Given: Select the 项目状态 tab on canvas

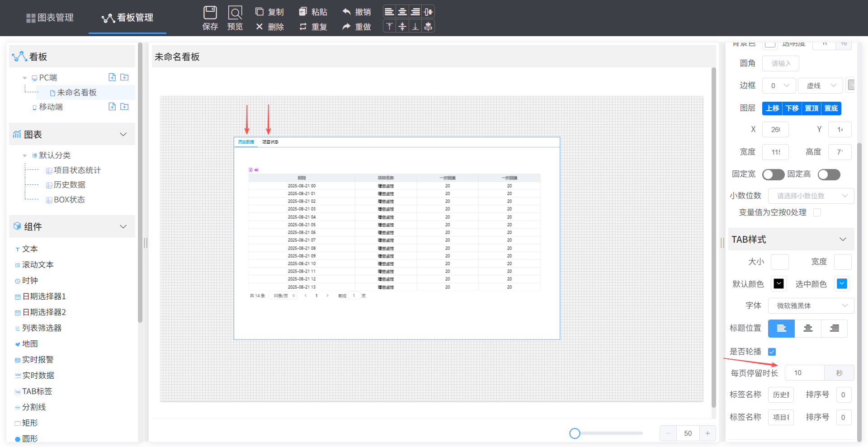Looking at the screenshot, I should 270,142.
